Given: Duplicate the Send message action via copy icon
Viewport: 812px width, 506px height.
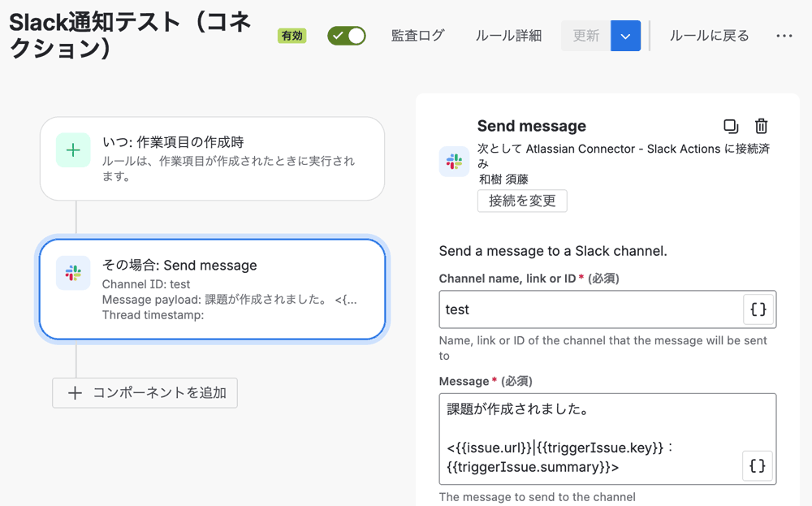Looking at the screenshot, I should pyautogui.click(x=731, y=126).
